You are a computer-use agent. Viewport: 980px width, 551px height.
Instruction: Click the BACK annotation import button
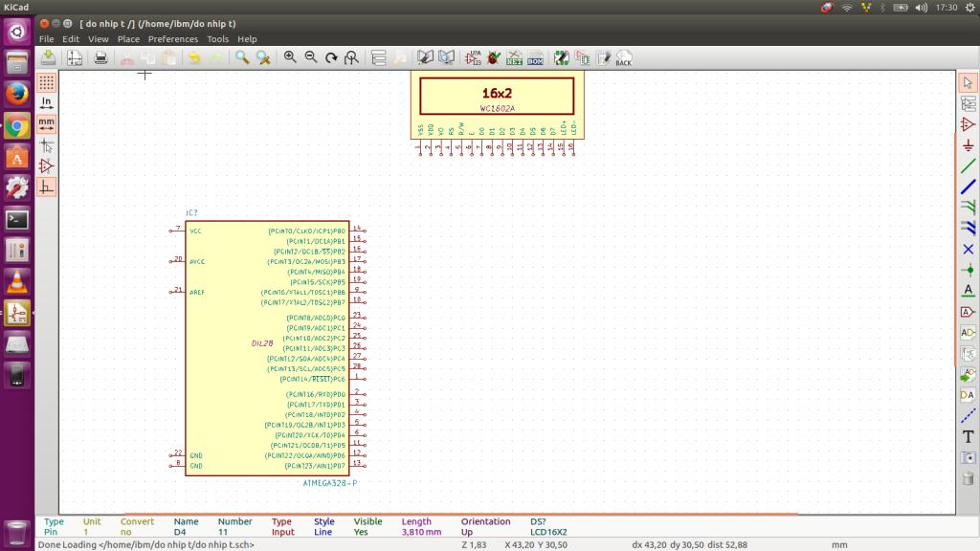click(623, 58)
